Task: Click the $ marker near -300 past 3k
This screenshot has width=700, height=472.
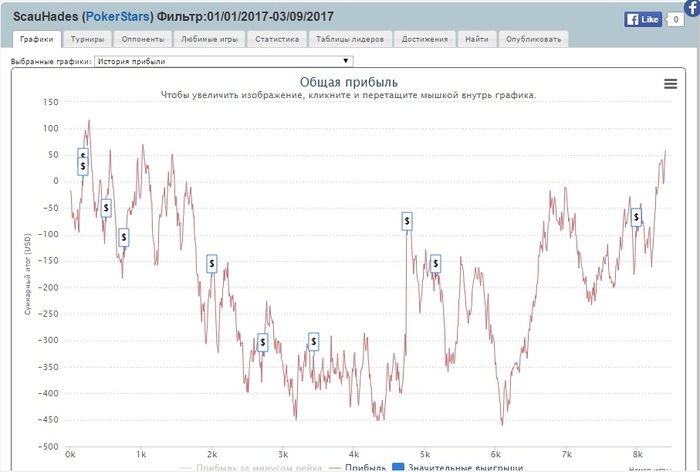Action: click(x=314, y=342)
